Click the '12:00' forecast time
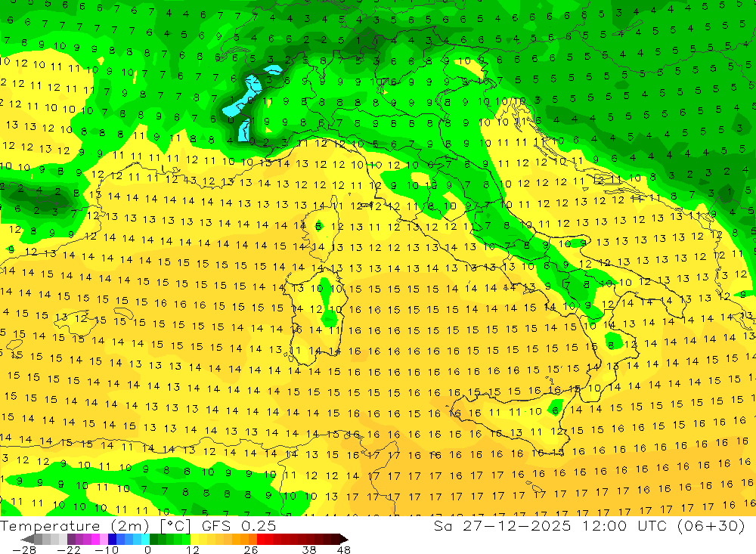The image size is (756, 554). click(605, 526)
